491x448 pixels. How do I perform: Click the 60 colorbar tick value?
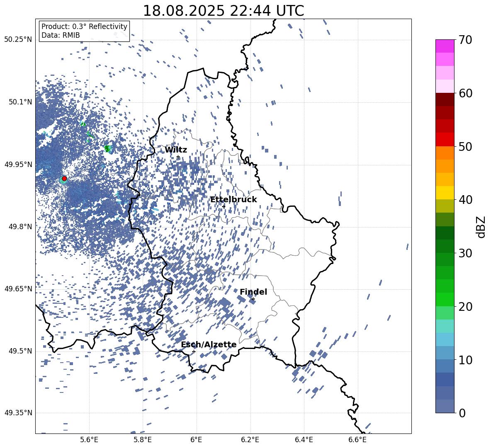point(465,93)
